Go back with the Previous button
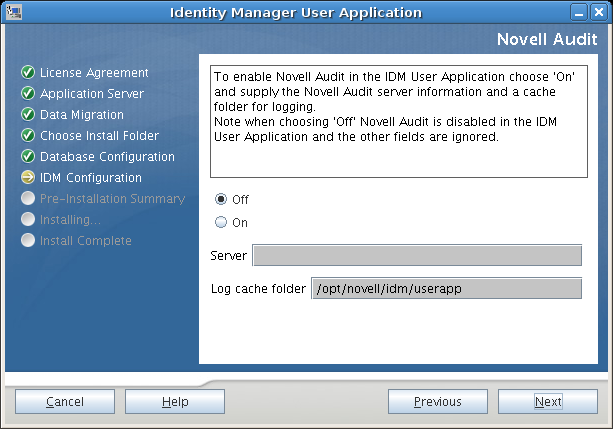 (438, 402)
